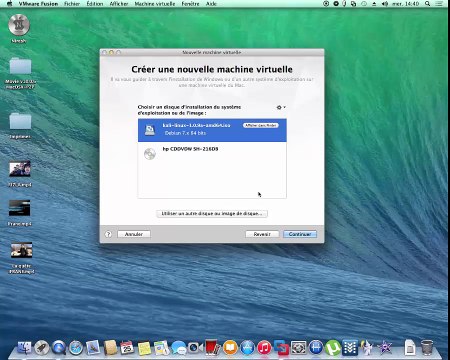Open the Fenêtre menu
Viewport: 450px width, 360px height.
[191, 4]
